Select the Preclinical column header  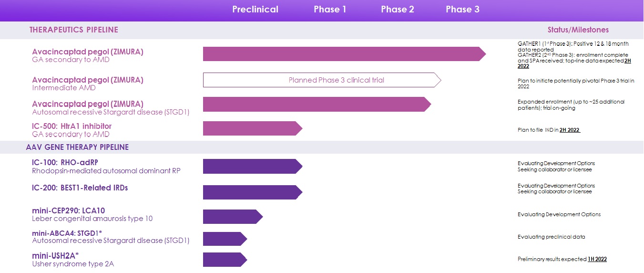pyautogui.click(x=255, y=10)
